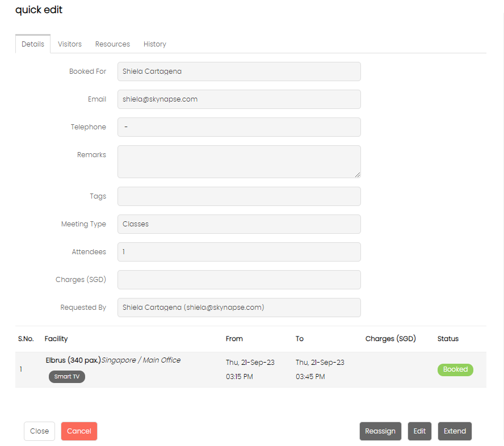
Task: Click the 03:45 PM end time
Action: [310, 377]
